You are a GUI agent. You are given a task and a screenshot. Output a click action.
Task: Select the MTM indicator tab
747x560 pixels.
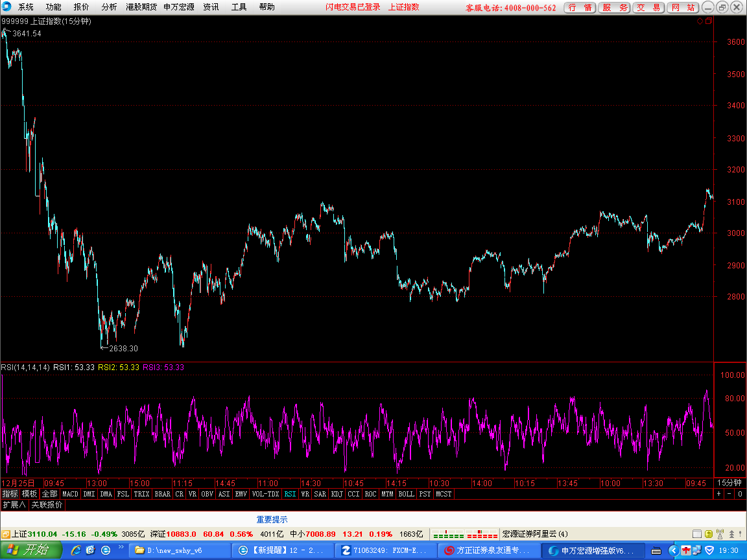pos(387,494)
